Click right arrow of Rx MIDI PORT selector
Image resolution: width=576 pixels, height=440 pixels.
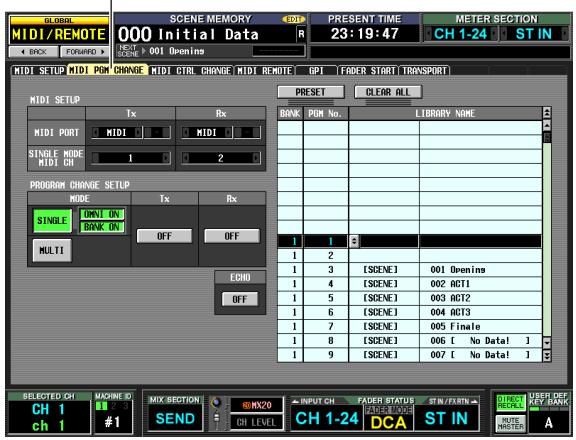[x=228, y=132]
